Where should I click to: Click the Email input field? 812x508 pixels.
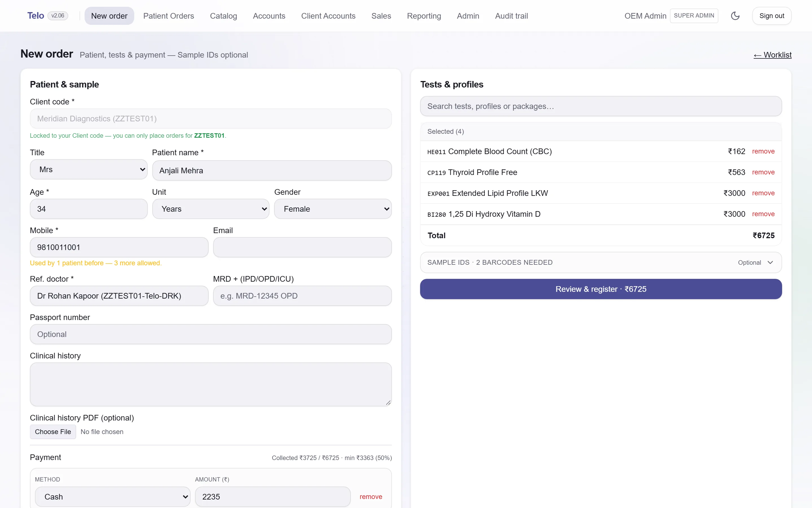302,247
